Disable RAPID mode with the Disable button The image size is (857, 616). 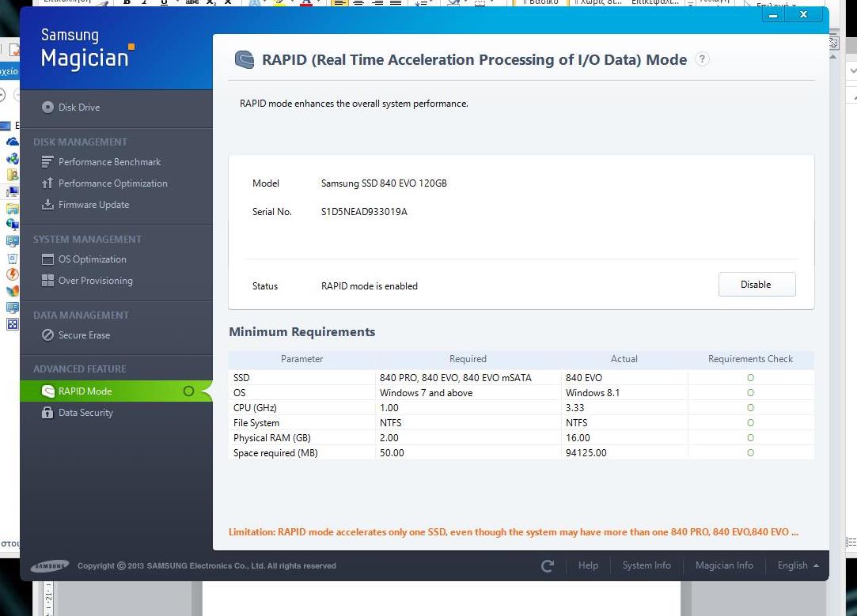pyautogui.click(x=757, y=285)
